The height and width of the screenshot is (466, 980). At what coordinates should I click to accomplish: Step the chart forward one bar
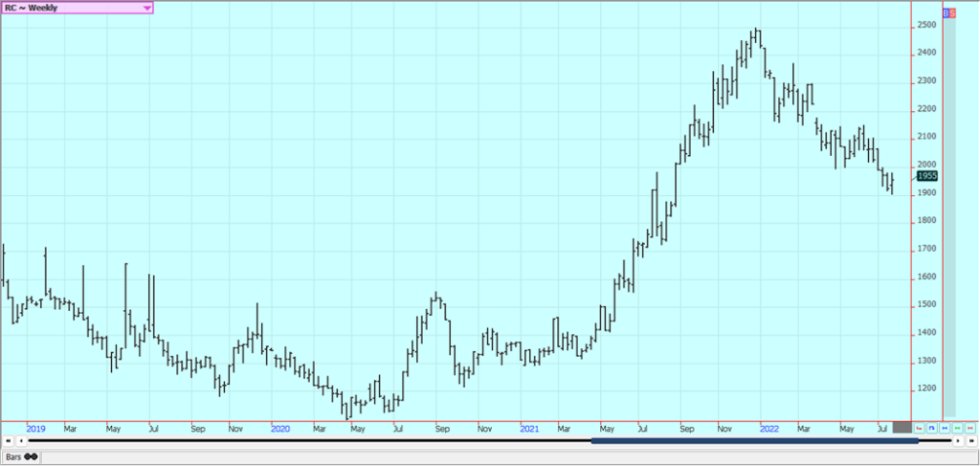(958, 441)
